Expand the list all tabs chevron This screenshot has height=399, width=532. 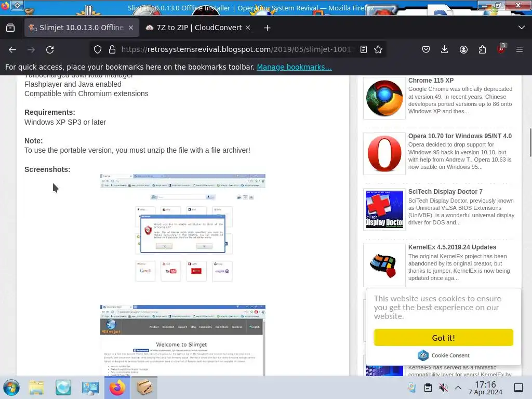point(522,28)
